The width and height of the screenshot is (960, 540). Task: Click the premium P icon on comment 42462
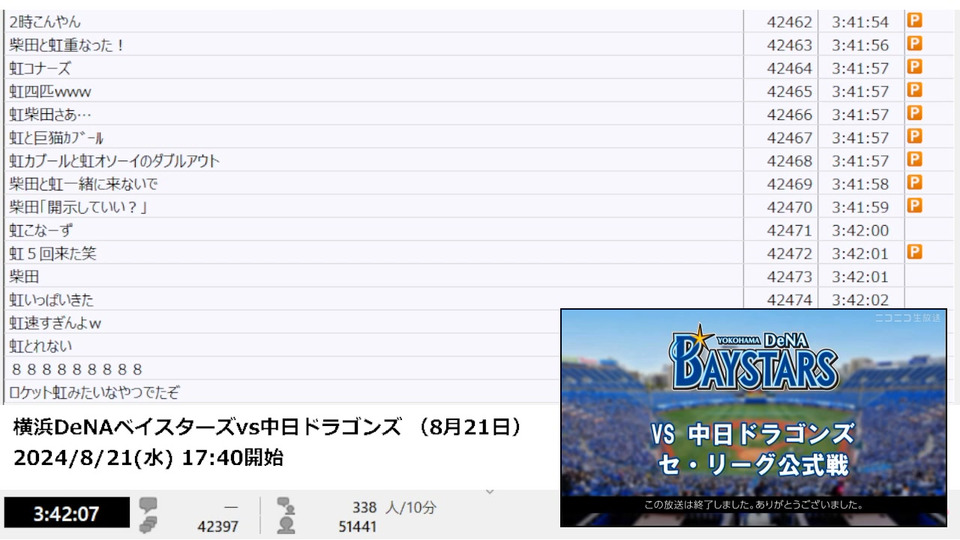click(915, 21)
